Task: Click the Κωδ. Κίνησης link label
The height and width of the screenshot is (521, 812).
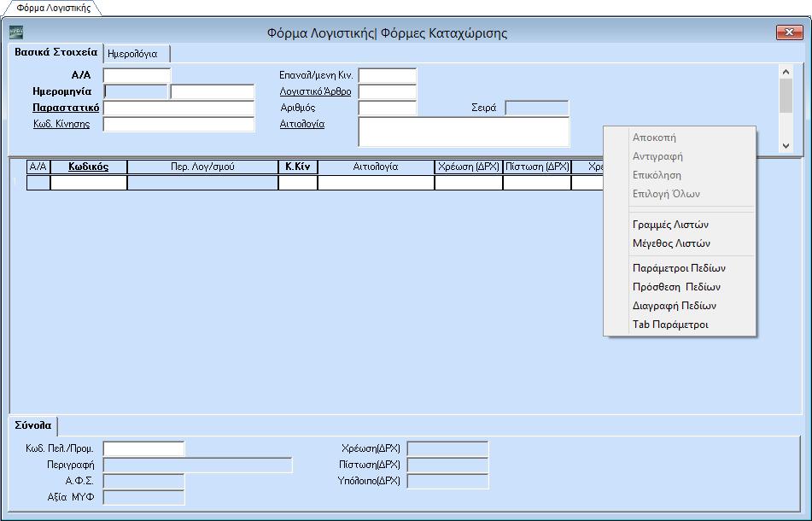Action: coord(61,124)
